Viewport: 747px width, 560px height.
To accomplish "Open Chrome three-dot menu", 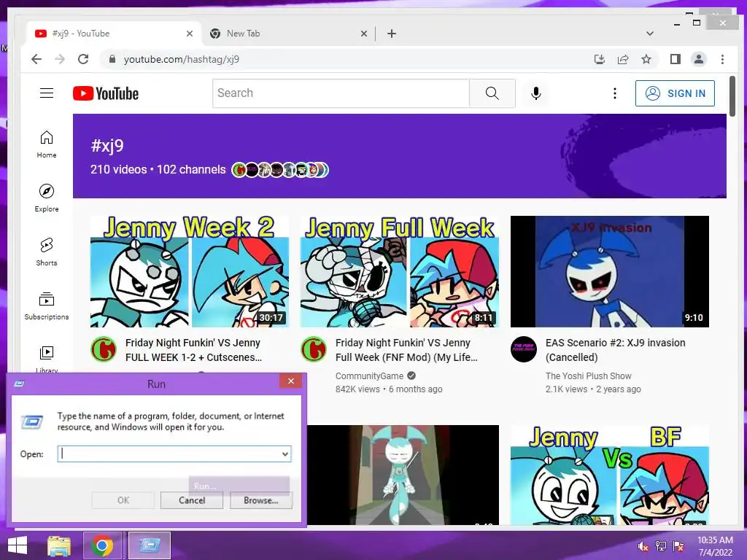I will point(722,59).
